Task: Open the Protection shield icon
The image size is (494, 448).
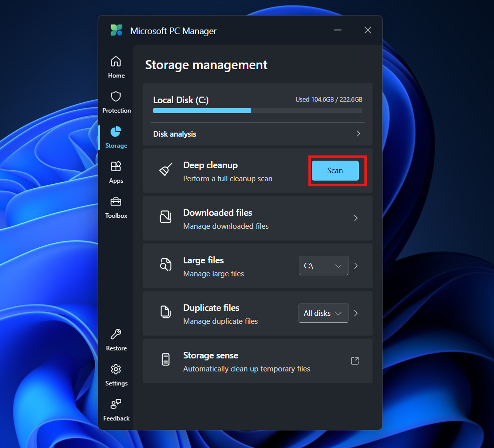Action: tap(116, 97)
